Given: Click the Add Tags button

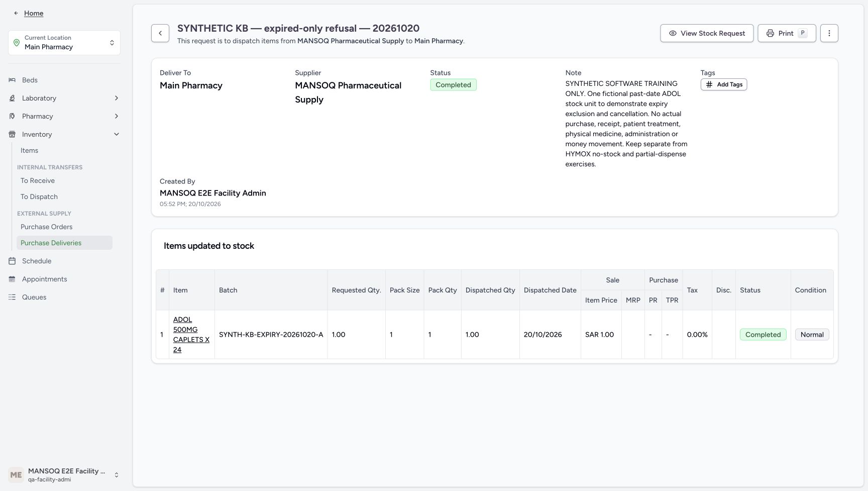Looking at the screenshot, I should point(724,84).
